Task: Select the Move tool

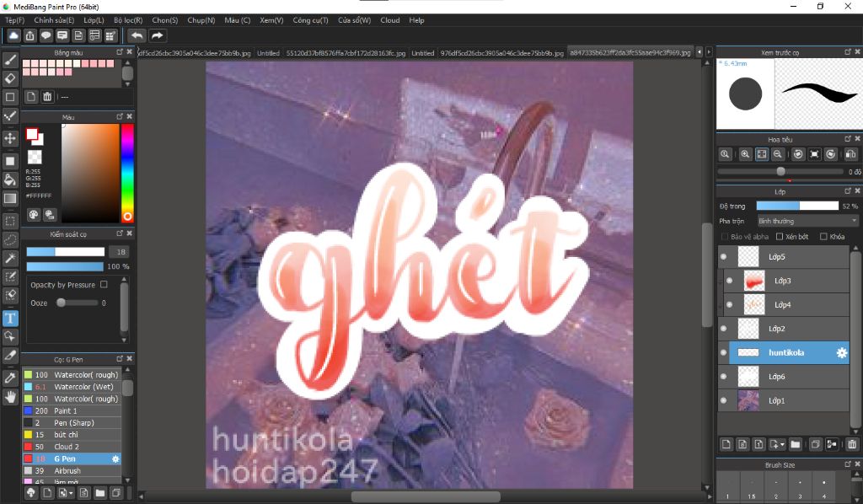Action: 10,138
